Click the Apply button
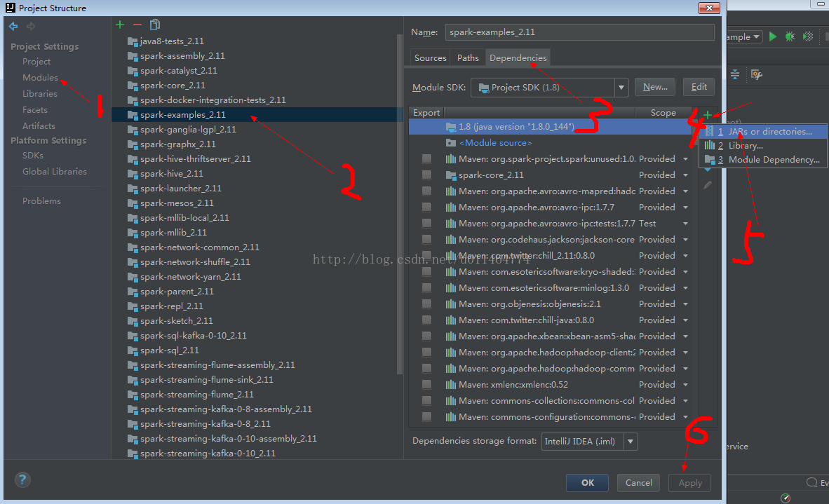 [690, 483]
